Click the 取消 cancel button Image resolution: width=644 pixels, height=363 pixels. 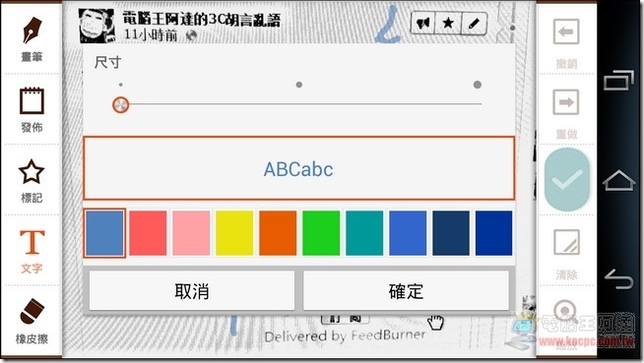(x=192, y=291)
